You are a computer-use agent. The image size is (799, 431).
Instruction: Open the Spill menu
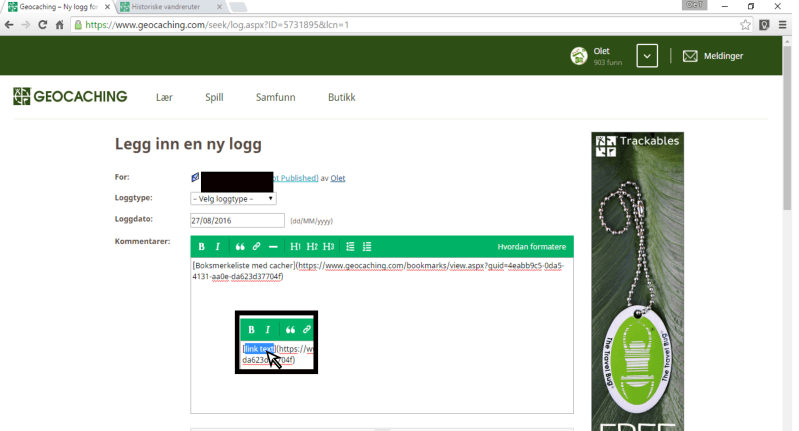(214, 97)
